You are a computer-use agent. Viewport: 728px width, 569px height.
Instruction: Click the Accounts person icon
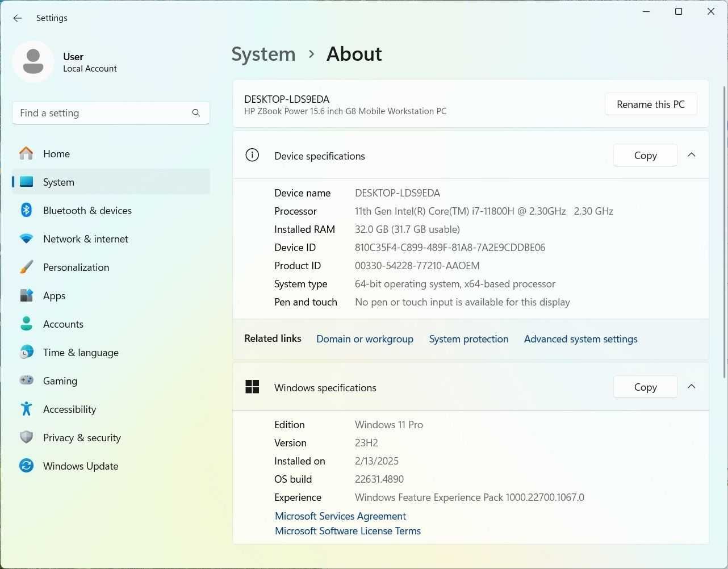coord(26,324)
